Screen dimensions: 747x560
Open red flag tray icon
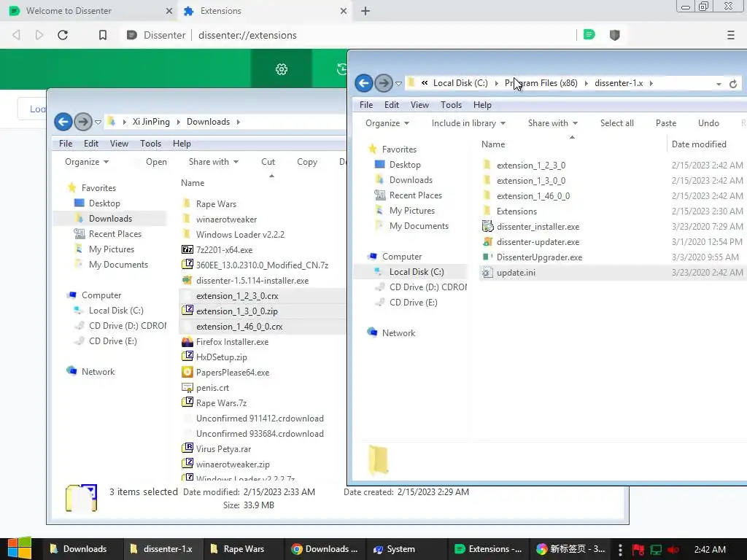638,549
